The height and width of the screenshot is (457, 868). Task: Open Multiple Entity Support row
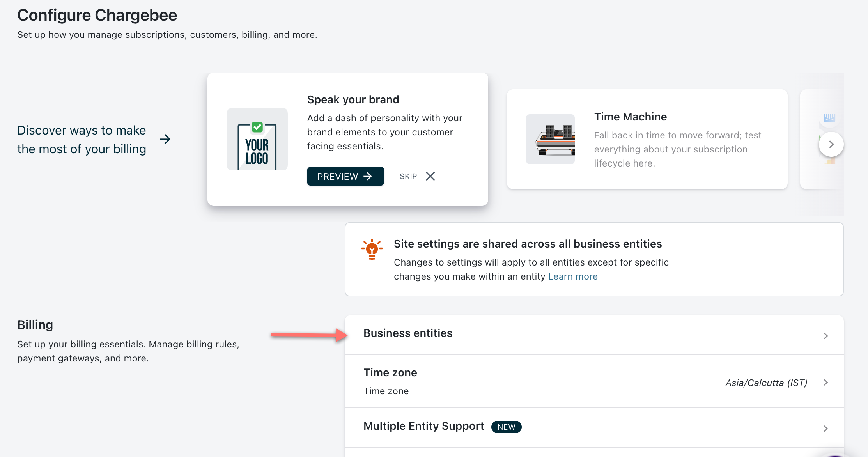tap(594, 428)
